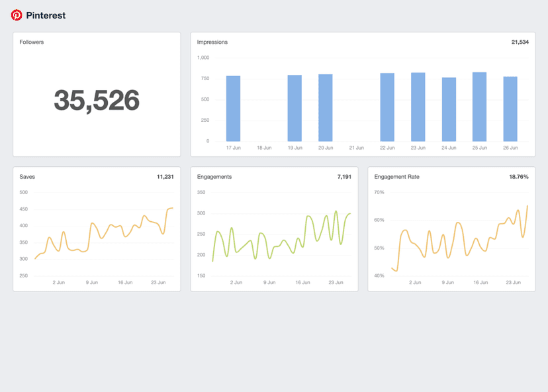Select the 26 Jun impressions bar
Screen dimensions: 548x392
[510, 109]
